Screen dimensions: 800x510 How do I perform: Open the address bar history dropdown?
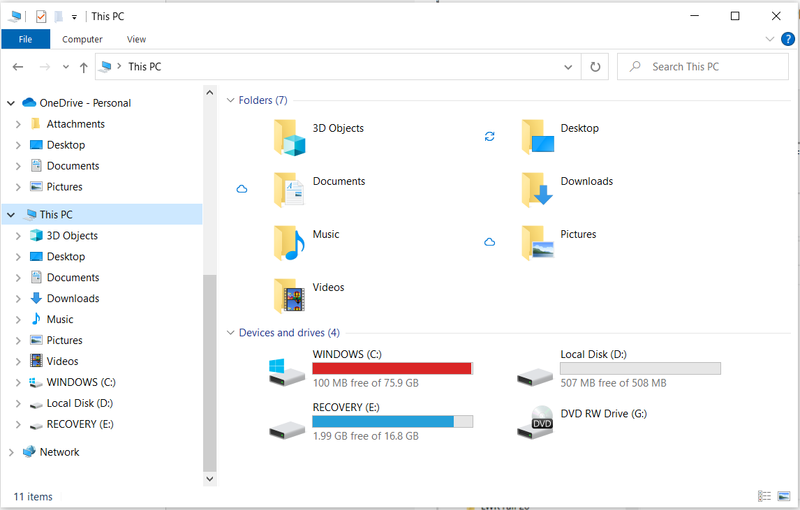568,67
